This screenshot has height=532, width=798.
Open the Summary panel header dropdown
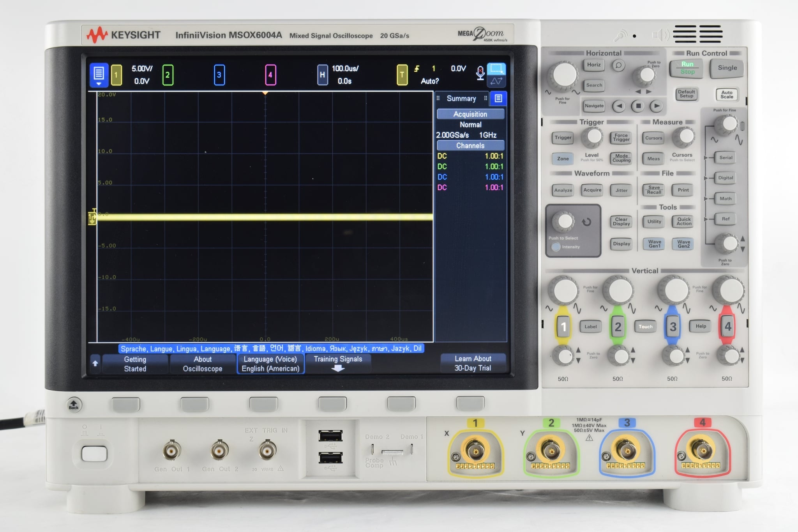click(x=462, y=99)
